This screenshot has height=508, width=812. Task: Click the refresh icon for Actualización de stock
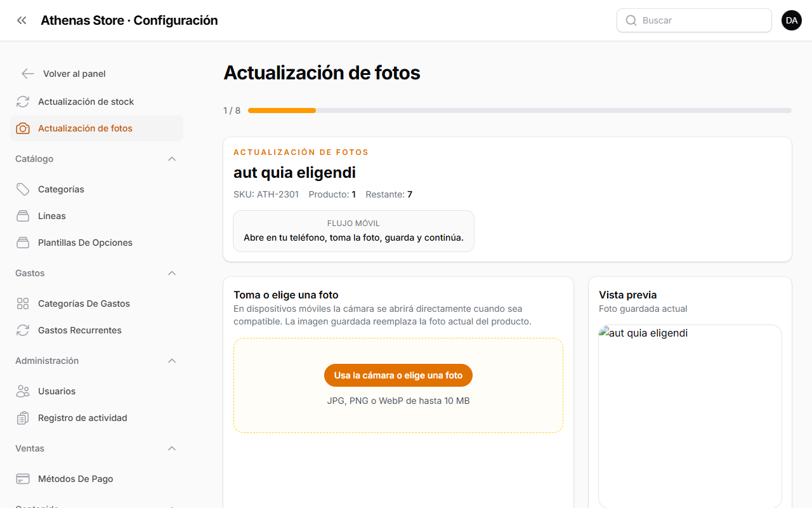[x=23, y=102]
